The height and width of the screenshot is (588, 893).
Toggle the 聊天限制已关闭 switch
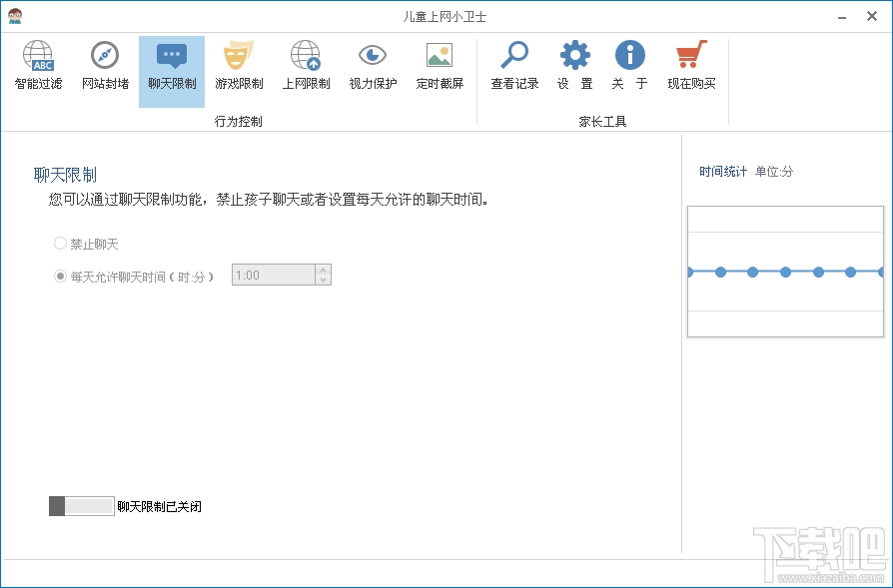point(82,506)
